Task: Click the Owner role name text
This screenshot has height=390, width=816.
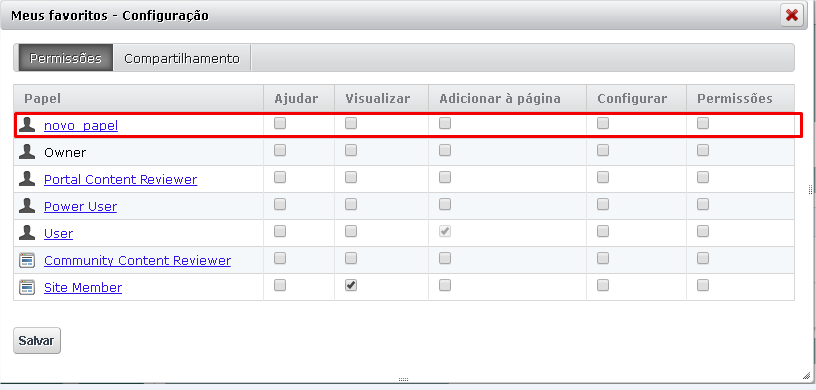Action: [x=65, y=153]
